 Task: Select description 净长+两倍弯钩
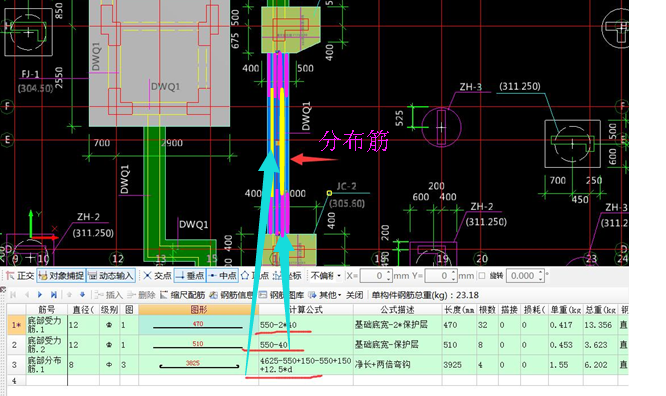coord(397,365)
